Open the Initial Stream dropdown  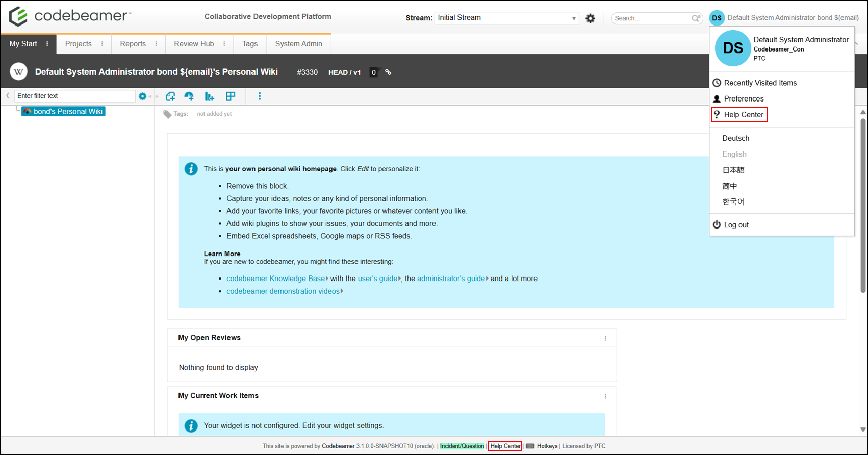click(x=506, y=18)
